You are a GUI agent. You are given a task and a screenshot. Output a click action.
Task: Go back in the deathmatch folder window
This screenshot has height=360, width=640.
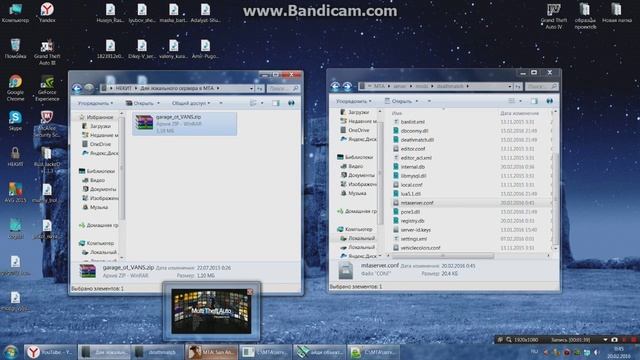[x=335, y=86]
